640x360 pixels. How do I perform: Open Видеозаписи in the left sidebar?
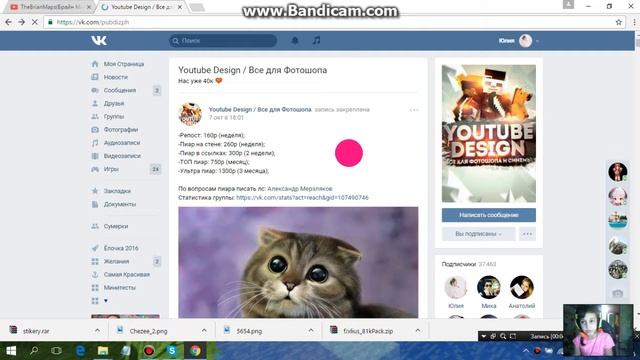tap(122, 156)
